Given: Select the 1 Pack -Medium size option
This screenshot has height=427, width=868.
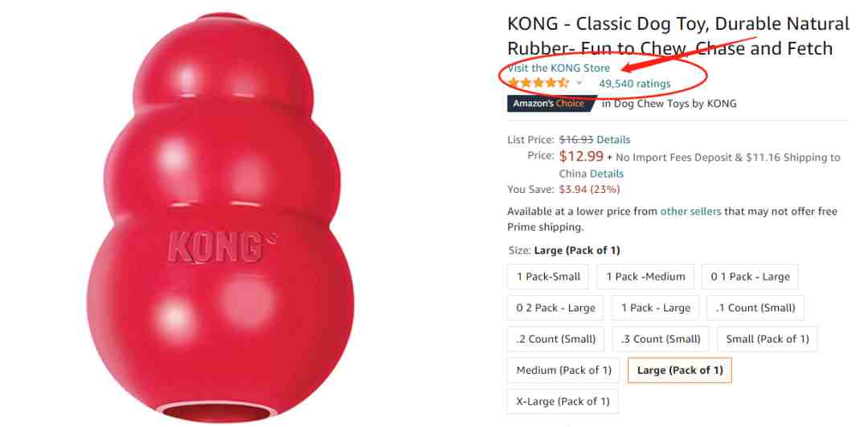Looking at the screenshot, I should (645, 277).
